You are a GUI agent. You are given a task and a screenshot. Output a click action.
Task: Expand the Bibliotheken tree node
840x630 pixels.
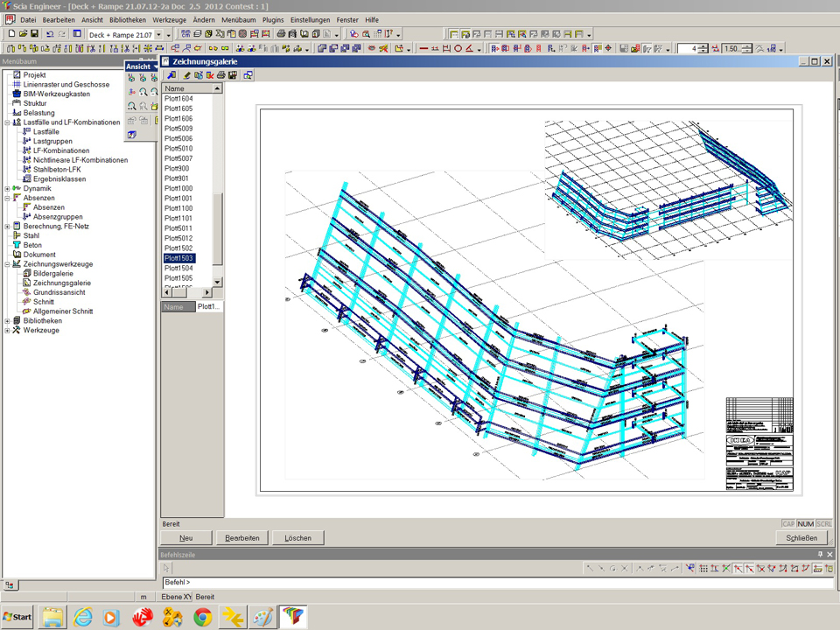click(x=7, y=321)
